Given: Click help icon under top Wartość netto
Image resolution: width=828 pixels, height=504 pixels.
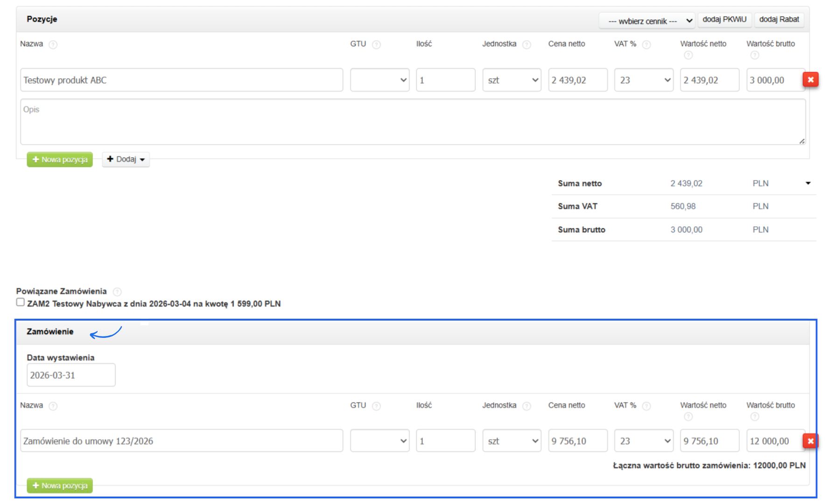Looking at the screenshot, I should coord(688,56).
